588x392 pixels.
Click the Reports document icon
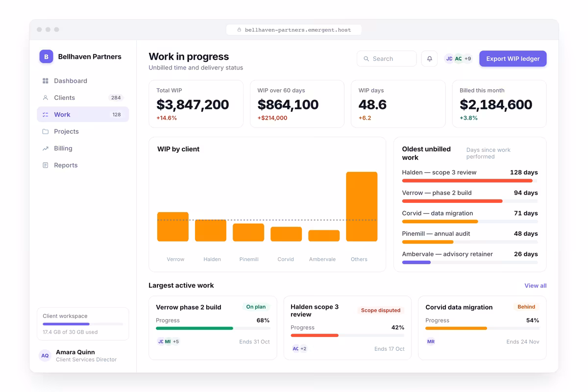(46, 165)
